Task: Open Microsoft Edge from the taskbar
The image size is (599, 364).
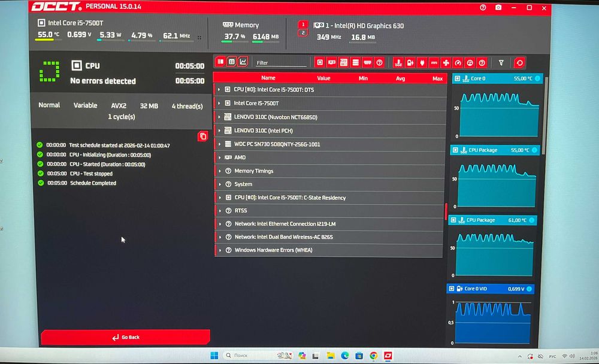Action: pyautogui.click(x=344, y=356)
